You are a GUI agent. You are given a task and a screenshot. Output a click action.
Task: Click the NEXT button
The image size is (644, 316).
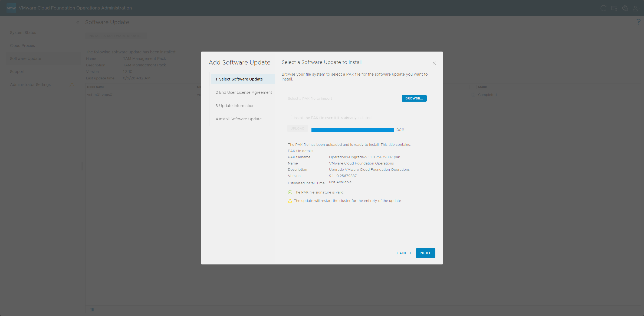425,253
